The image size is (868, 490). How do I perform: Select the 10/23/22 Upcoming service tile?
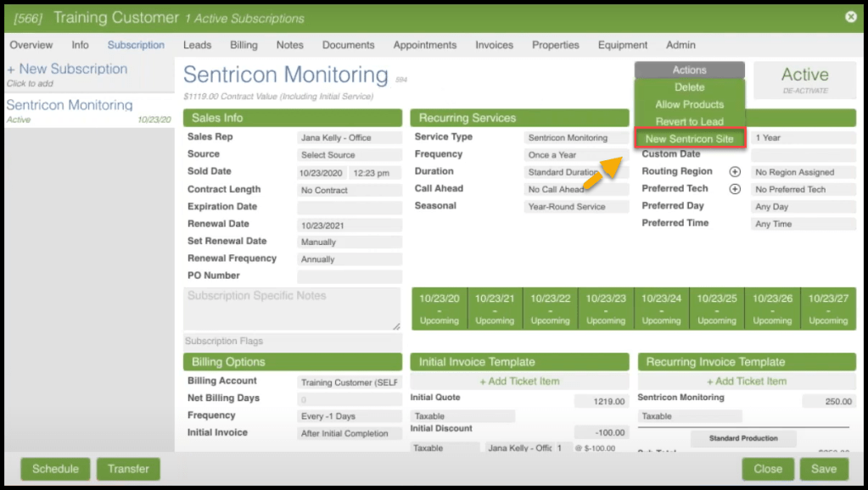pyautogui.click(x=550, y=309)
